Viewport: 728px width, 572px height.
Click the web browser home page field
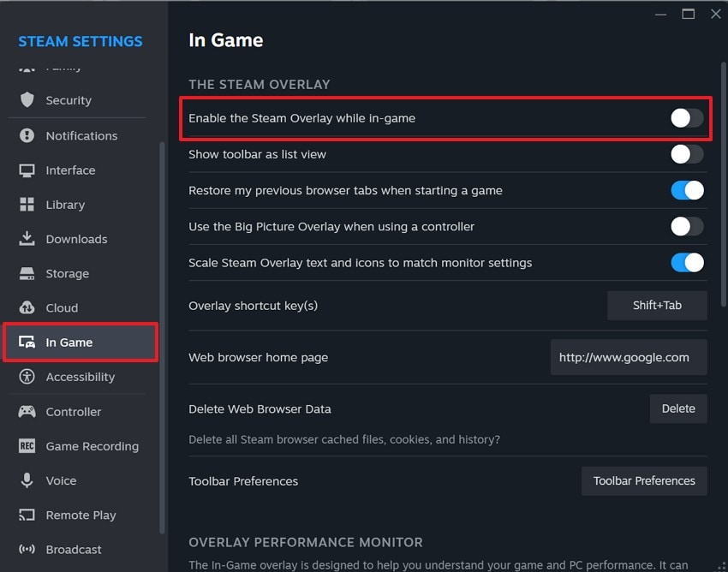click(628, 357)
